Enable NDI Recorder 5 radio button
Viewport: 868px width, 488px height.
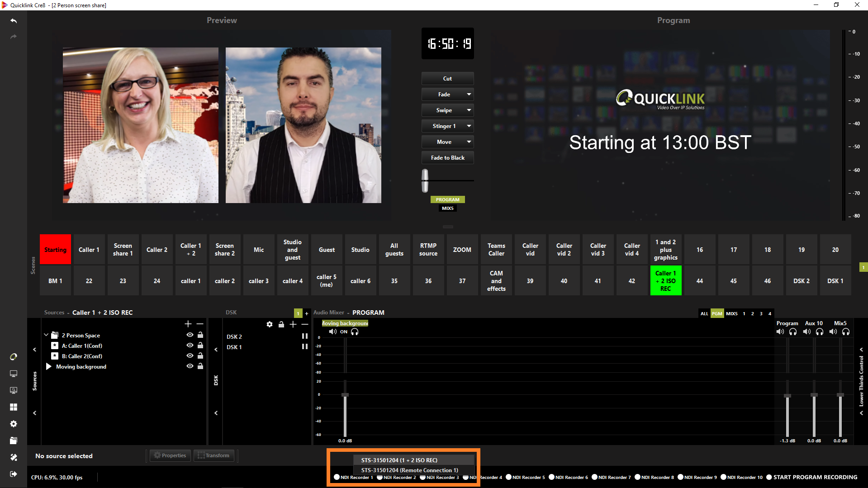pyautogui.click(x=508, y=477)
